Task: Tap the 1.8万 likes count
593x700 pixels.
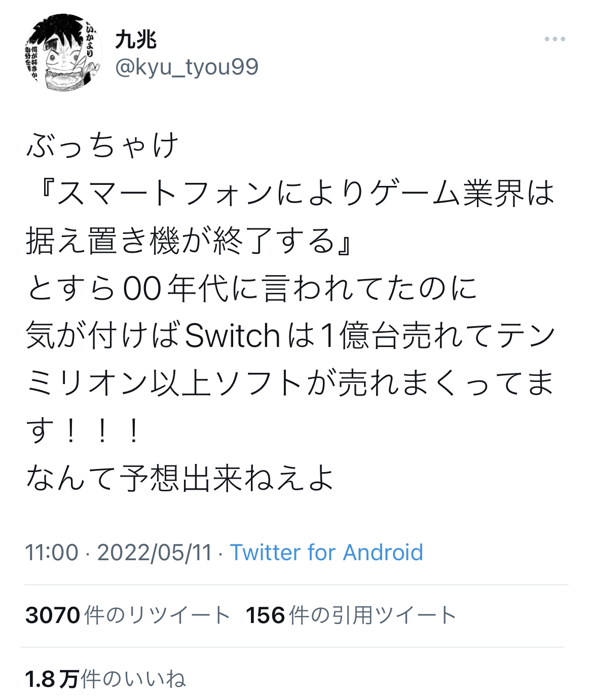Action: (52, 679)
